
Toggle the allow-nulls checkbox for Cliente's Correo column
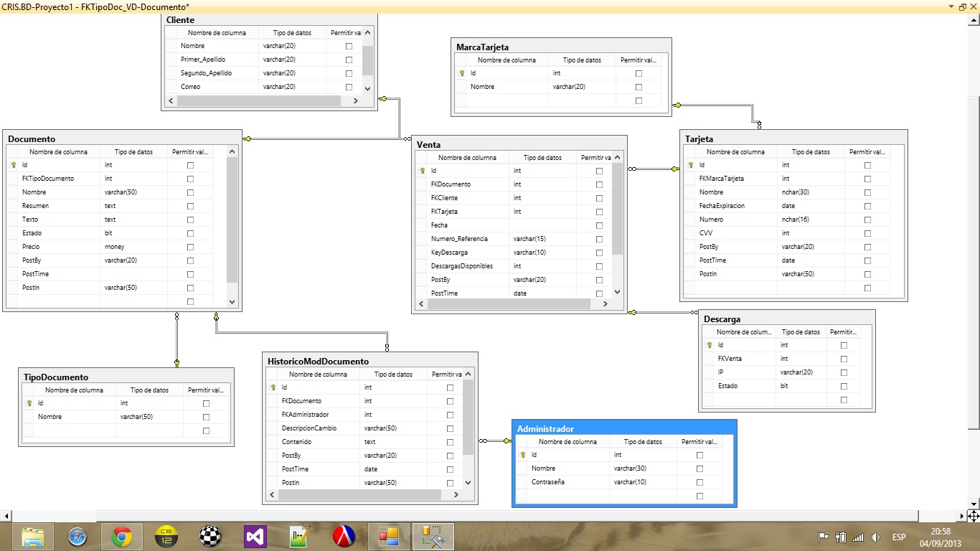(349, 86)
